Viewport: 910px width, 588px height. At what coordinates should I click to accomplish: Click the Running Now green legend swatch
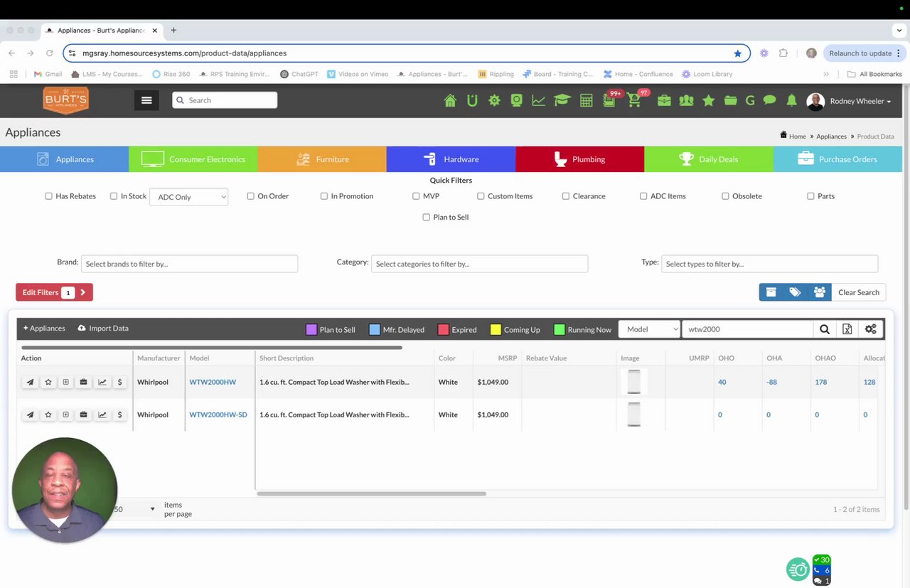pyautogui.click(x=559, y=330)
